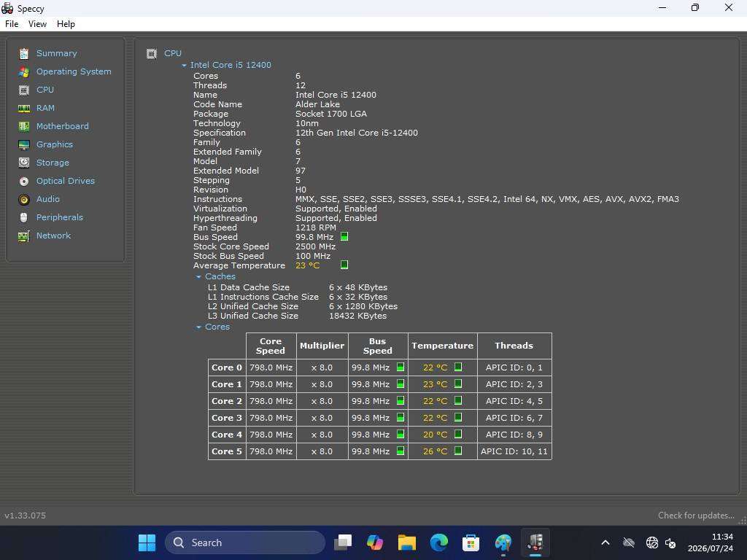This screenshot has height=560, width=747.
Task: Click Task View button on taskbar
Action: pos(343,542)
